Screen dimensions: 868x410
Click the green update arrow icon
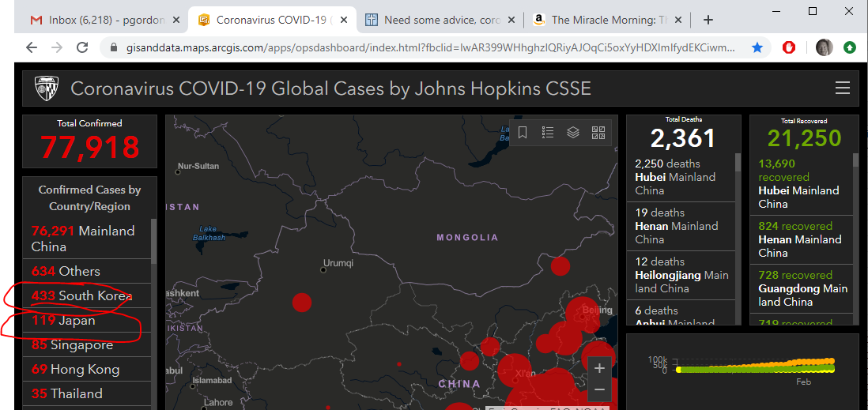850,47
